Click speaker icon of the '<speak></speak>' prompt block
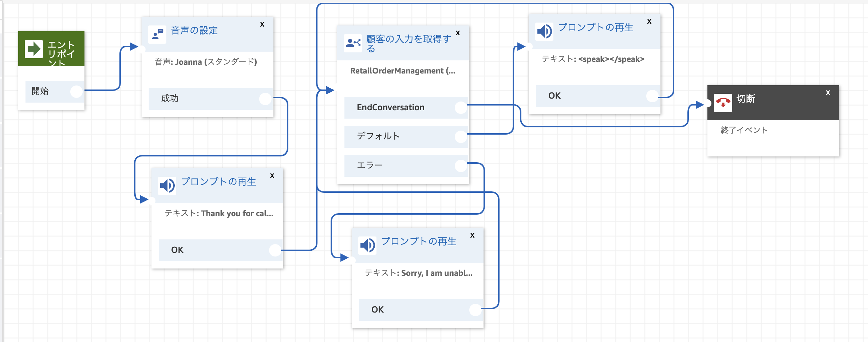Screen dimensions: 868x342 click(545, 31)
